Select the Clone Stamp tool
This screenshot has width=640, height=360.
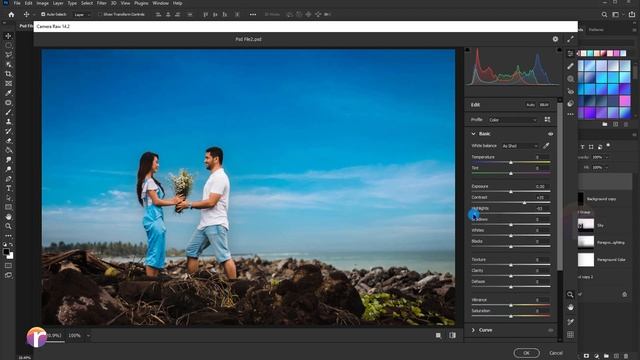(x=8, y=122)
